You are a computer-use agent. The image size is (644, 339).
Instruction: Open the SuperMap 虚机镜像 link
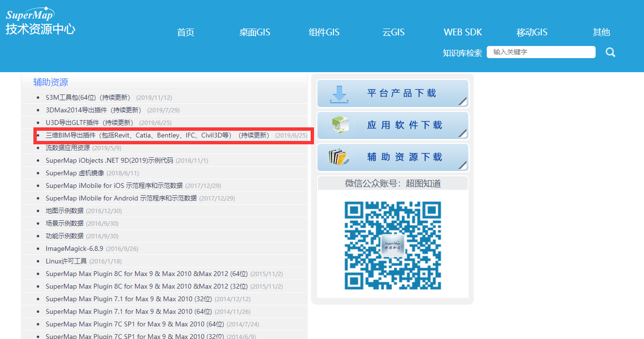point(75,173)
